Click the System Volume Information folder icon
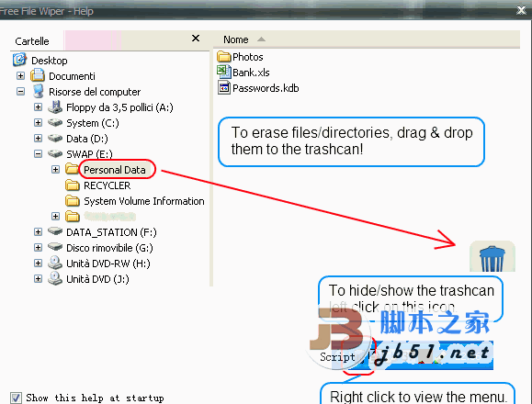This screenshot has width=532, height=404. tap(72, 200)
